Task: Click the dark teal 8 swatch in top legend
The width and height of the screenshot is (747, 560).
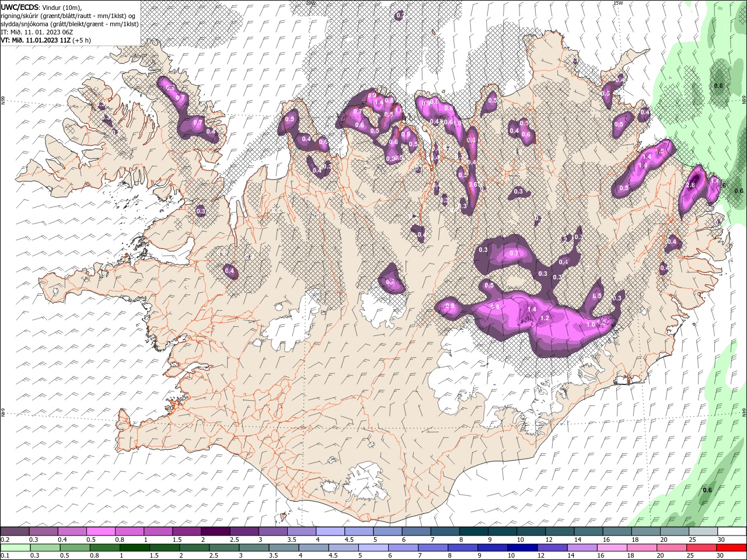Action: (x=473, y=531)
